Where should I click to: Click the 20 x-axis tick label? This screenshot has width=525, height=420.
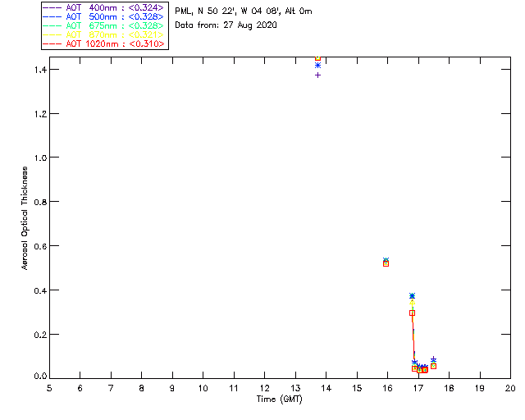click(x=510, y=388)
